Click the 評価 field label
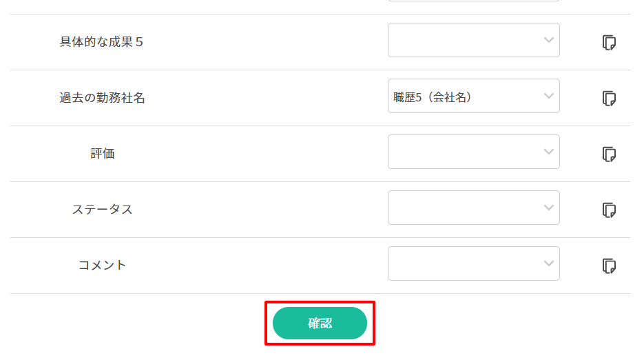This screenshot has width=644, height=360. pos(102,154)
